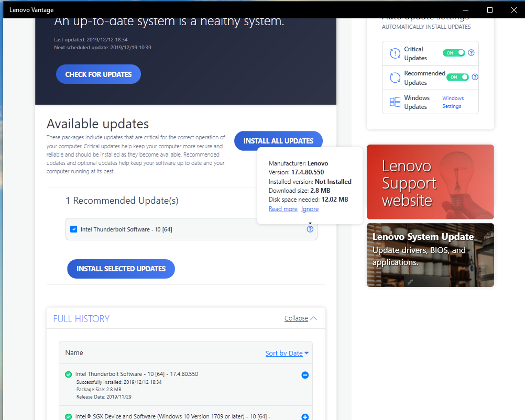Click the '1 Recommended Update(s)' heading
Screen dimensions: 525x420
(x=122, y=201)
